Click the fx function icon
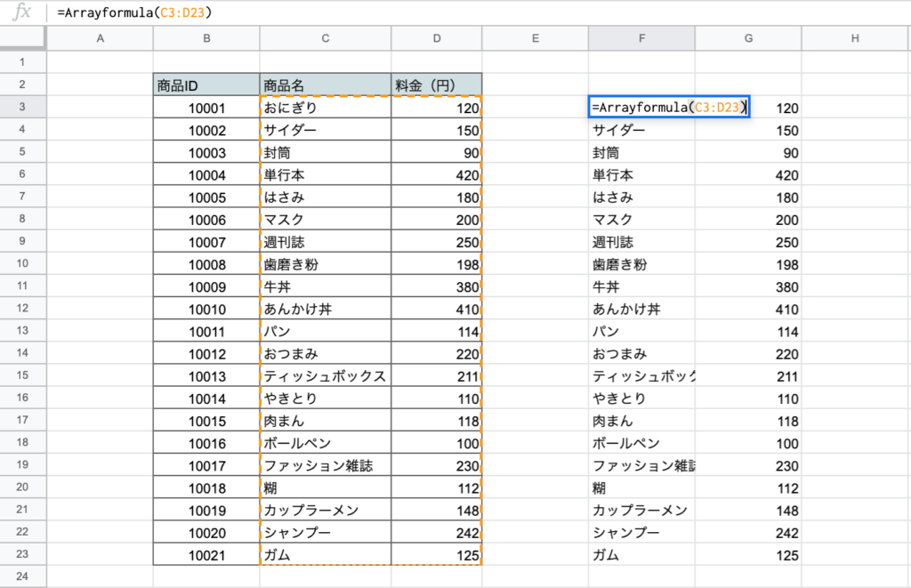 click(x=24, y=12)
